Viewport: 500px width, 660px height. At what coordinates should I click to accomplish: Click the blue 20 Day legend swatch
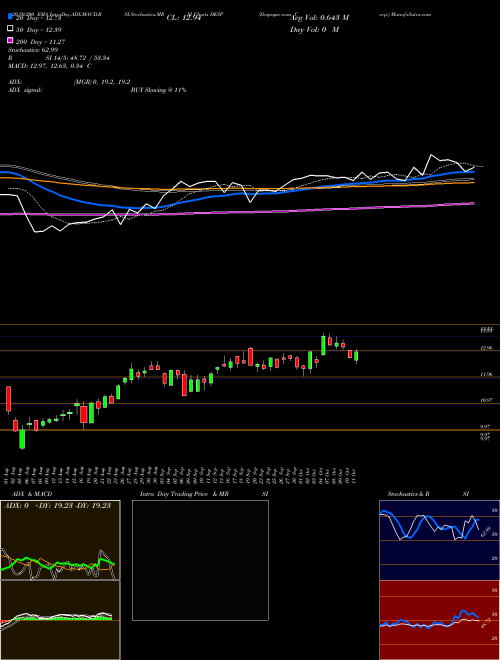coord(10,17)
